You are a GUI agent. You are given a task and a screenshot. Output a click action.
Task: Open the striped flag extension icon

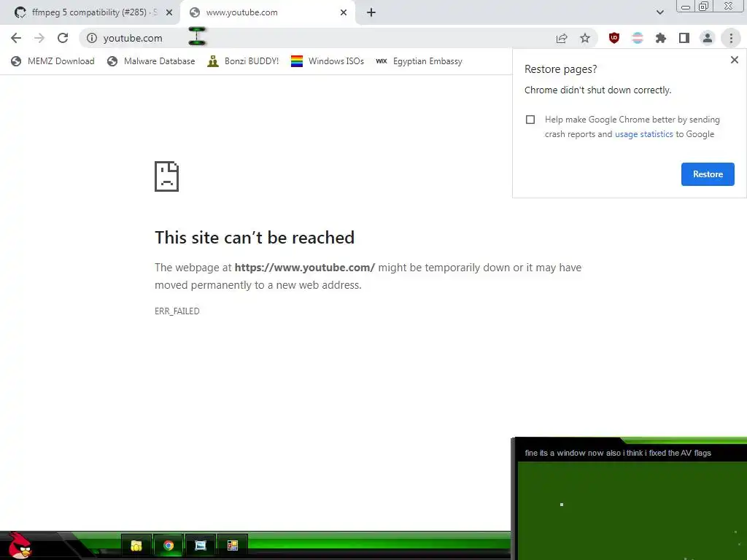(638, 38)
